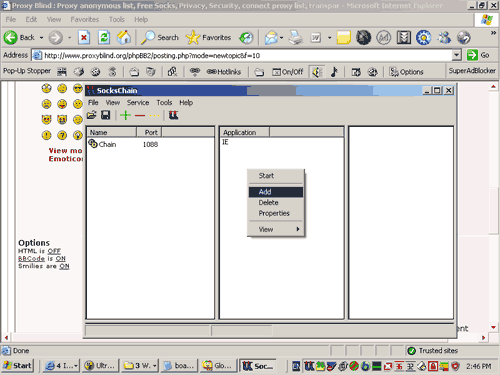Expand the Mail button dropdown arrow

click(x=281, y=38)
